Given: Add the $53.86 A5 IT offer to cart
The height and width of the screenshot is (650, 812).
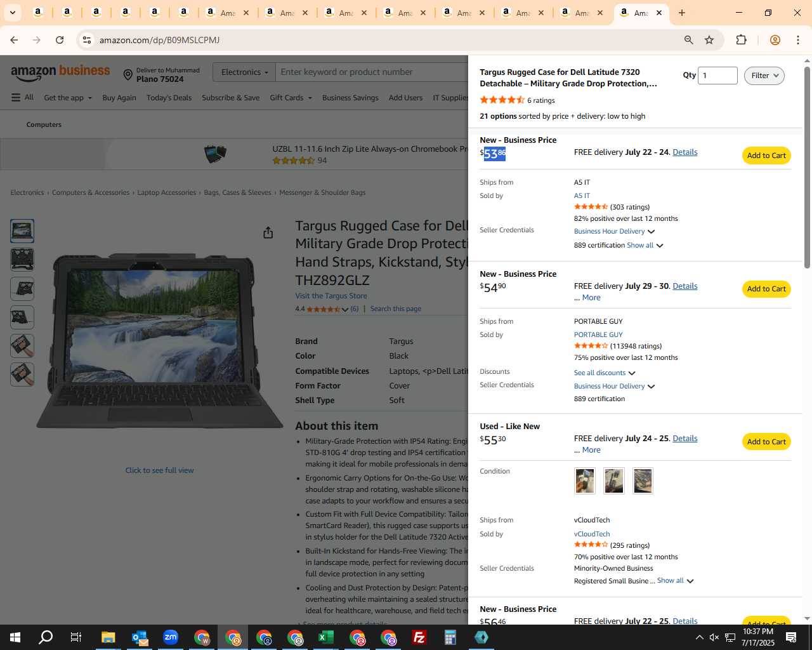Looking at the screenshot, I should point(766,156).
